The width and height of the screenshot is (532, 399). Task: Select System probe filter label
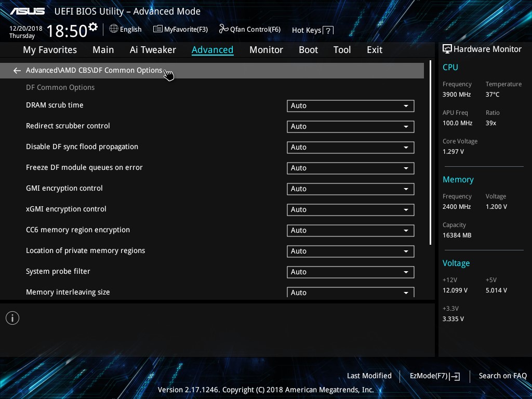(x=58, y=271)
